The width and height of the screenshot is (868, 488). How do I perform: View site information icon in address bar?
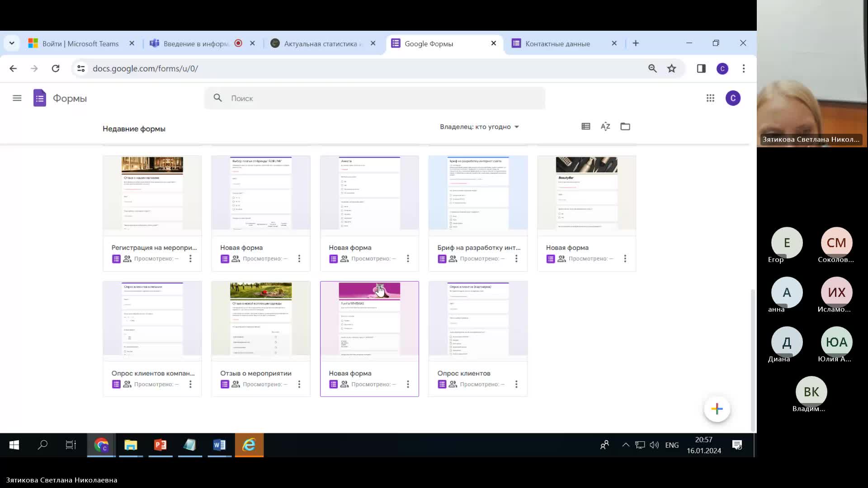coord(81,68)
